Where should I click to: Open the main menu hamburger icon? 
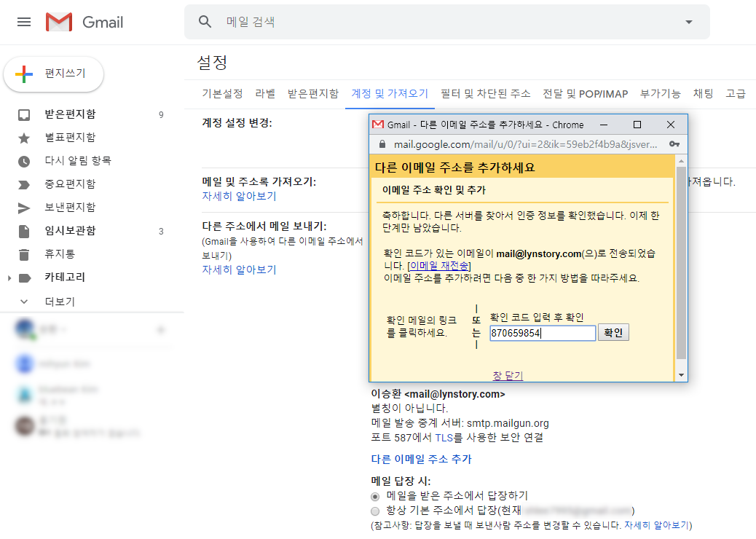[24, 22]
